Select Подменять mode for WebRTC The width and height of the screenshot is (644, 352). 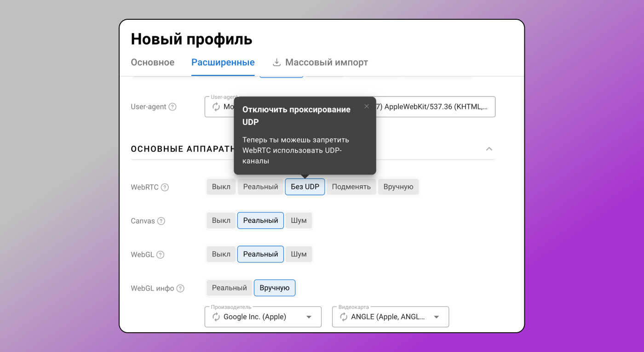pos(351,187)
